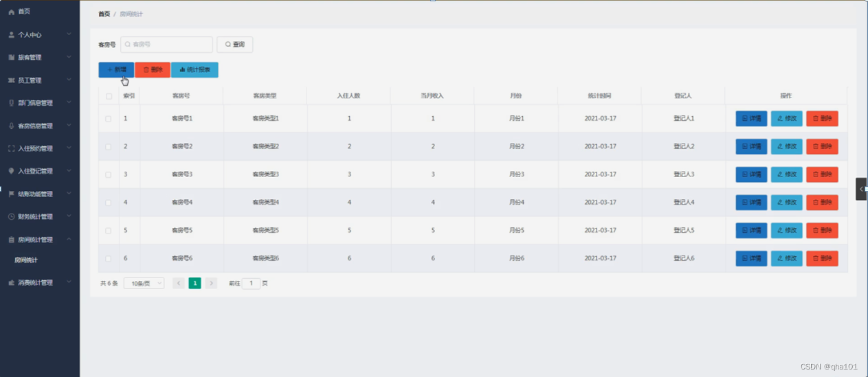Viewport: 868px width, 377px height.
Task: Click the 查询 search button
Action: tap(235, 45)
